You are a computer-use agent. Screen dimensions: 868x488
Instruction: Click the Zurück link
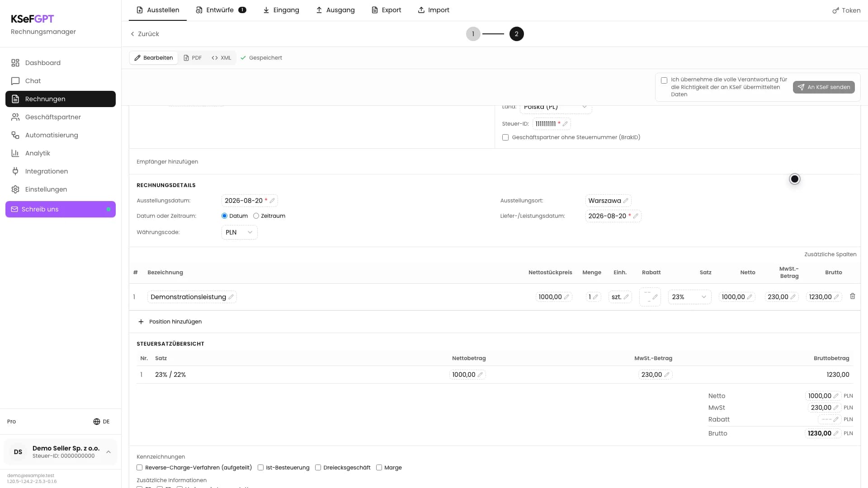145,34
